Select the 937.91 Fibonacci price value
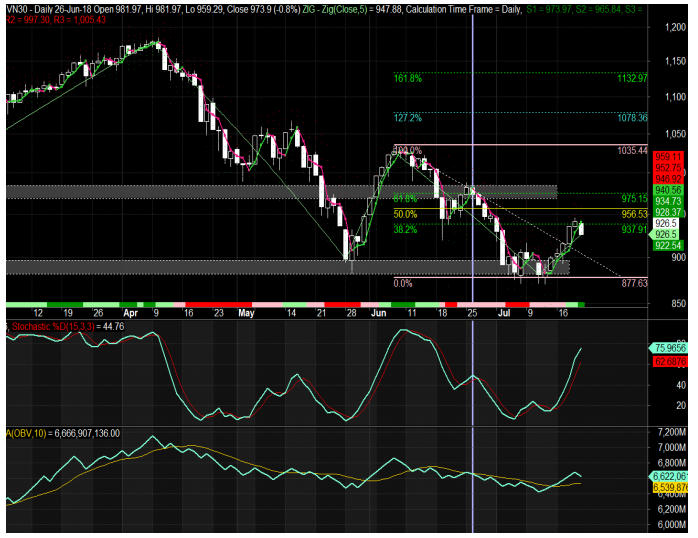Screen dimensions: 698x538 point(634,230)
